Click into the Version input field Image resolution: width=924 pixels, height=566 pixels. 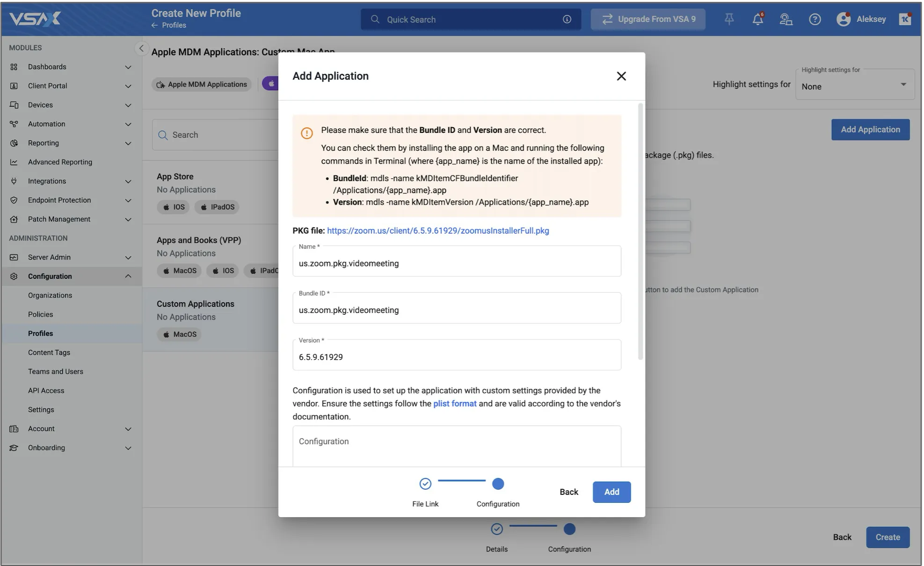(x=456, y=357)
